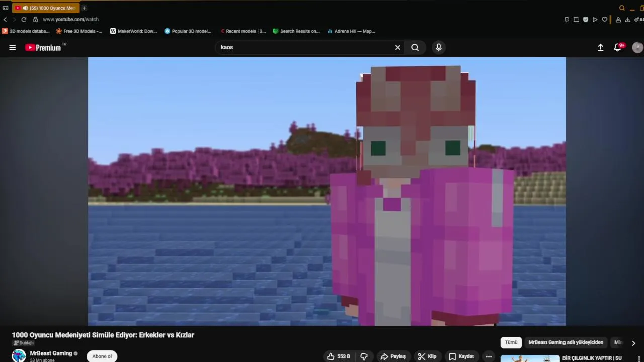Click the Dublajlı dubbed label
The height and width of the screenshot is (362, 644).
tap(23, 343)
